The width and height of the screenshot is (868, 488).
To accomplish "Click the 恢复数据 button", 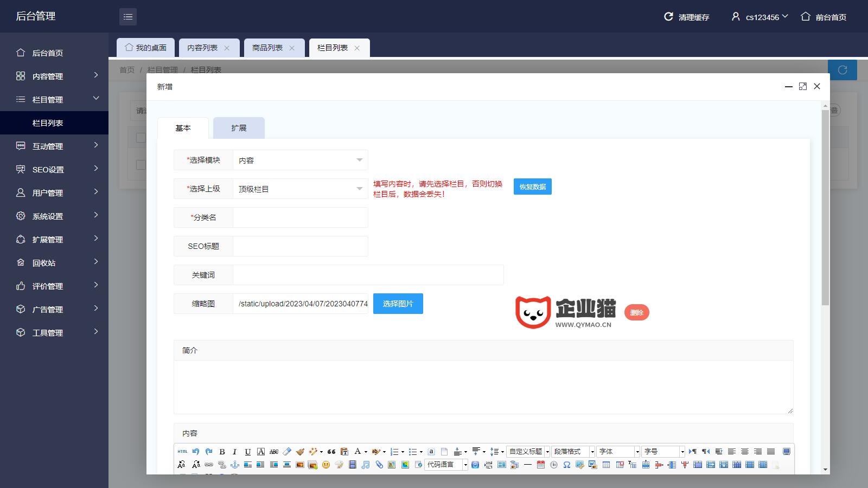I will (532, 187).
